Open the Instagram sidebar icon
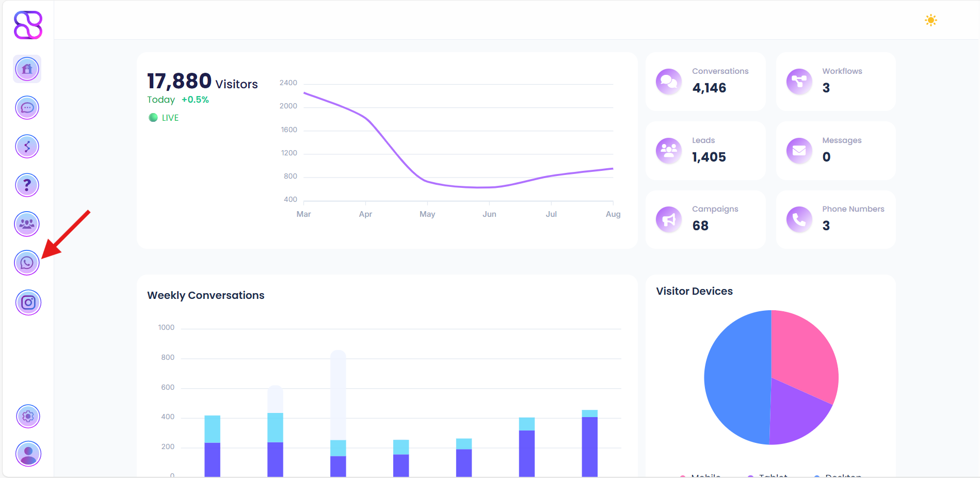This screenshot has height=478, width=980. click(28, 302)
